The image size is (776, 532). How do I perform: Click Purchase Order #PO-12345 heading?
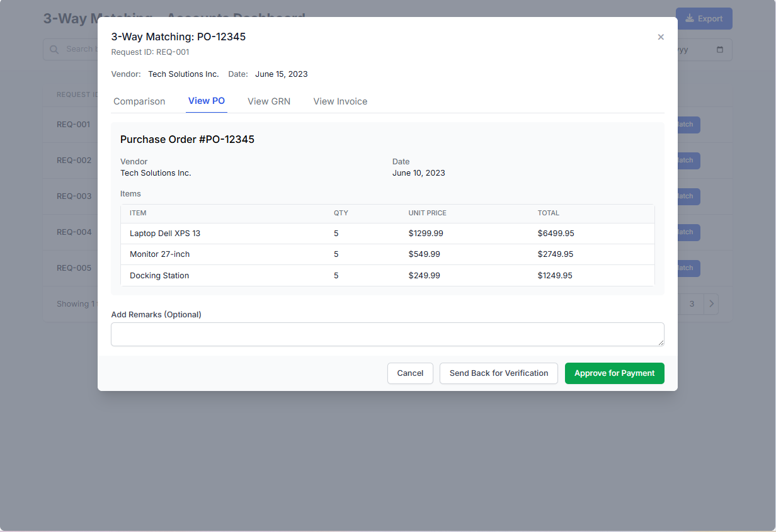(187, 140)
